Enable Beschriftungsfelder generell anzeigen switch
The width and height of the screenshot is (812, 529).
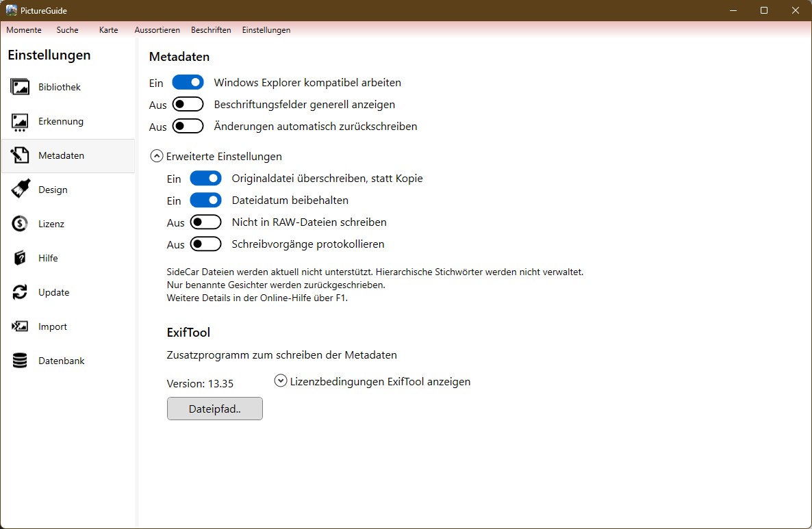(x=188, y=105)
